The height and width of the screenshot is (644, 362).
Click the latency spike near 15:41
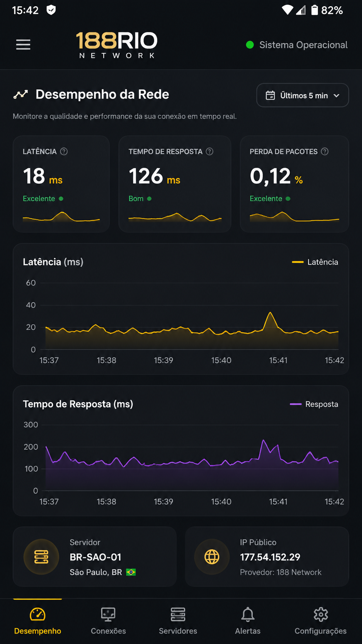[270, 313]
